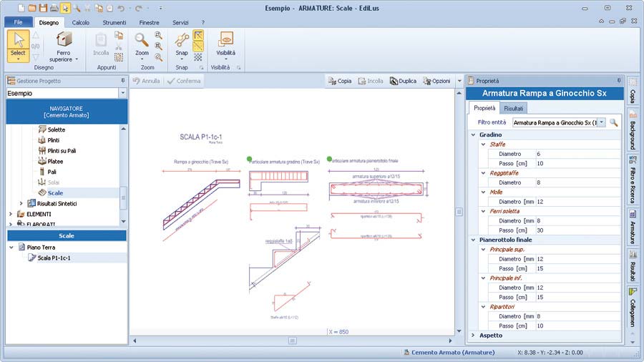The height and width of the screenshot is (362, 644).
Task: Toggle the top snap mode button
Action: pos(198,35)
